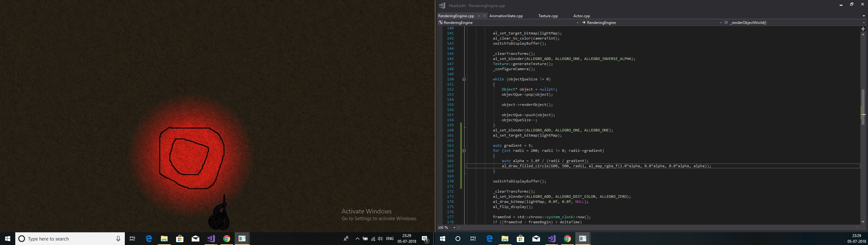This screenshot has width=868, height=245.
Task: Close the RenderingEngine.cpp tab
Action: pos(485,16)
